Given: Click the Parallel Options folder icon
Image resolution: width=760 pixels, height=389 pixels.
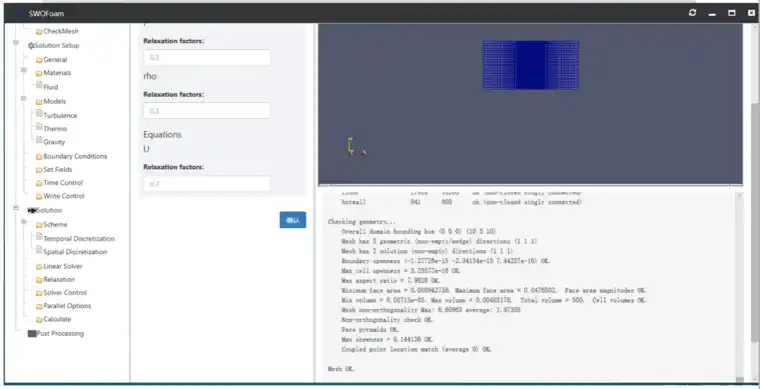Looking at the screenshot, I should (x=39, y=306).
